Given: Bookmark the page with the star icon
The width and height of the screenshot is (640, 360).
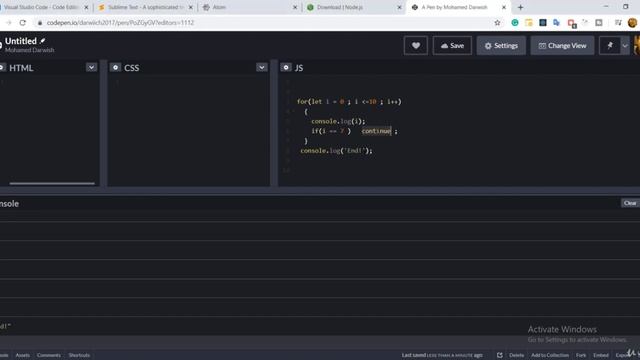Looking at the screenshot, I should pos(497,23).
